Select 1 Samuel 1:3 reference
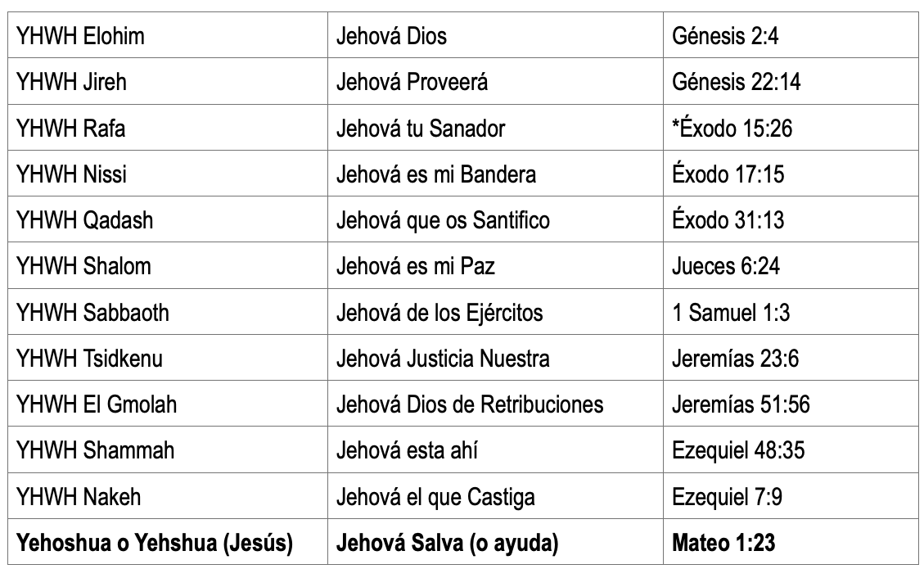This screenshot has height=569, width=924. 731,313
